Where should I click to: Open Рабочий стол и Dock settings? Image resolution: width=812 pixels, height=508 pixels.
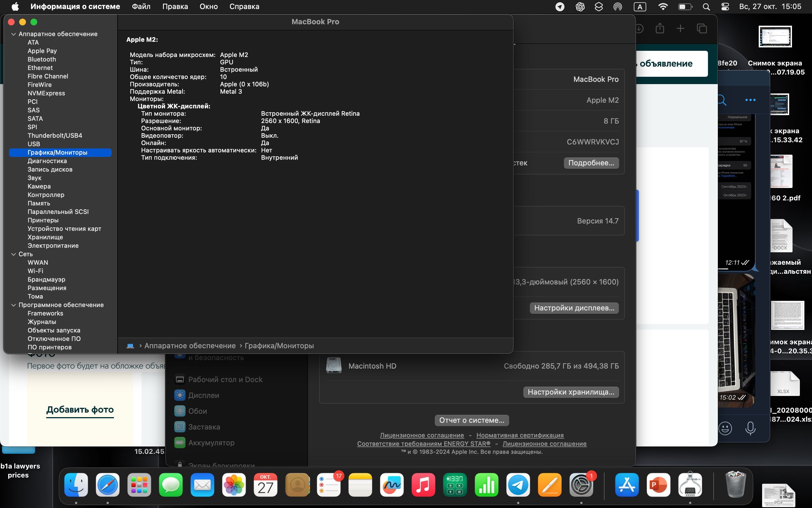[219, 380]
